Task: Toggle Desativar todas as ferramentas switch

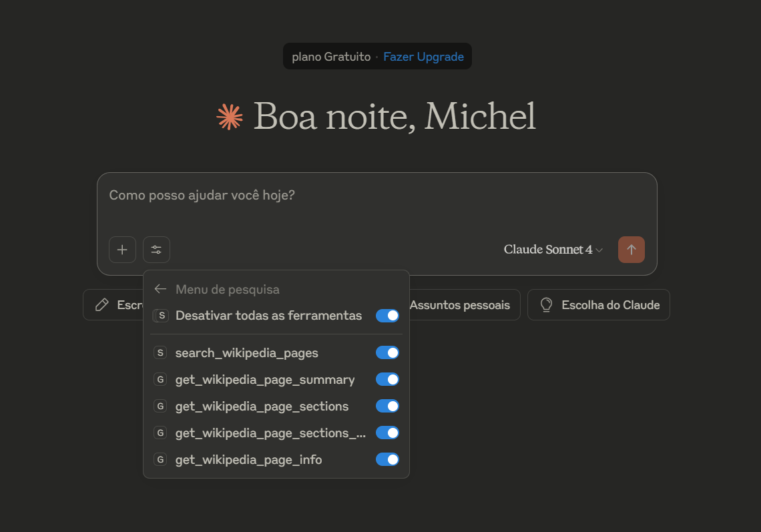Action: pos(387,316)
